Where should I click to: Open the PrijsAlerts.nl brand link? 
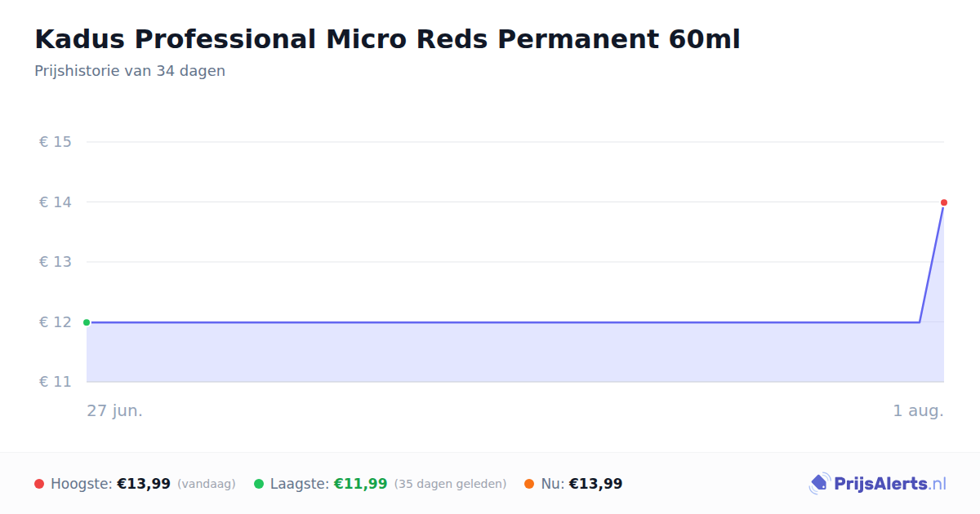coord(878,484)
